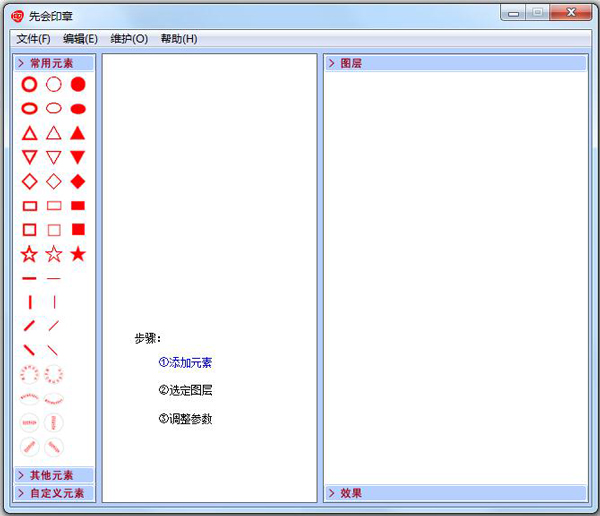Expand the 图层 panel header
Screen dimensions: 600x516
click(456, 63)
